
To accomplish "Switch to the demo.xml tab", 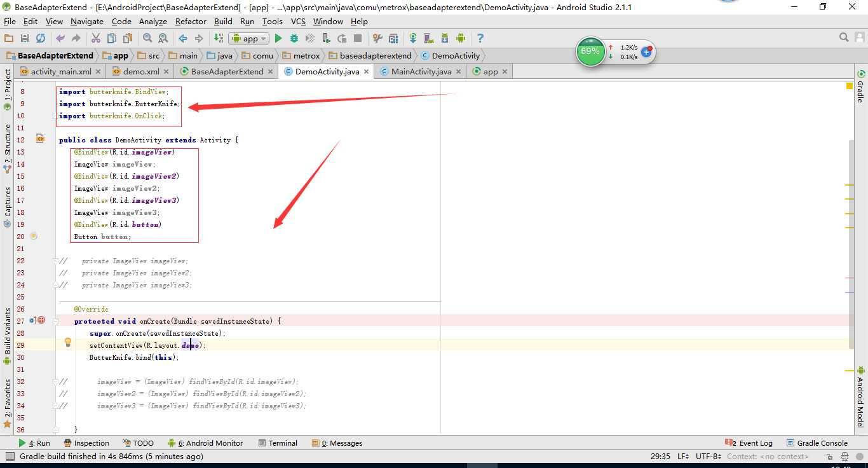I will [141, 71].
